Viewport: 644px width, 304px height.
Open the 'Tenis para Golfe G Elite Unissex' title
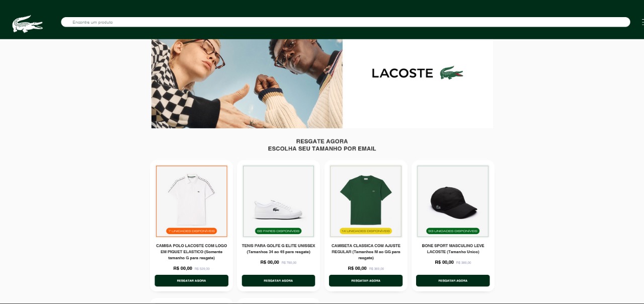click(279, 249)
